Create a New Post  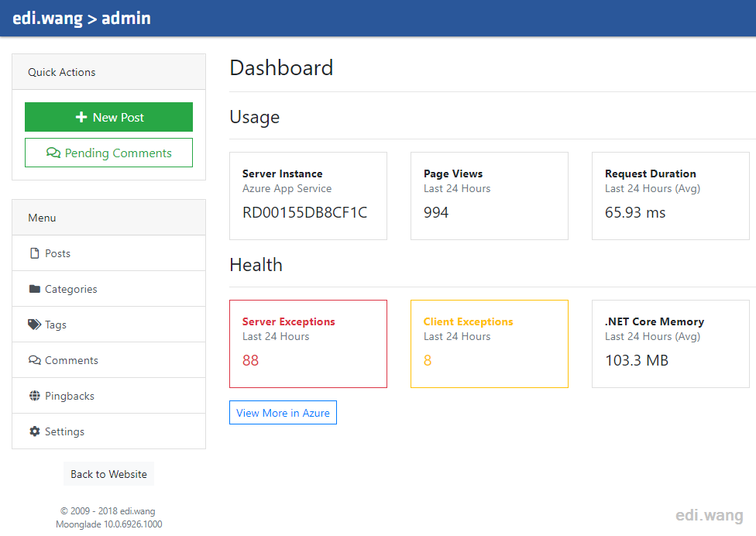point(109,117)
